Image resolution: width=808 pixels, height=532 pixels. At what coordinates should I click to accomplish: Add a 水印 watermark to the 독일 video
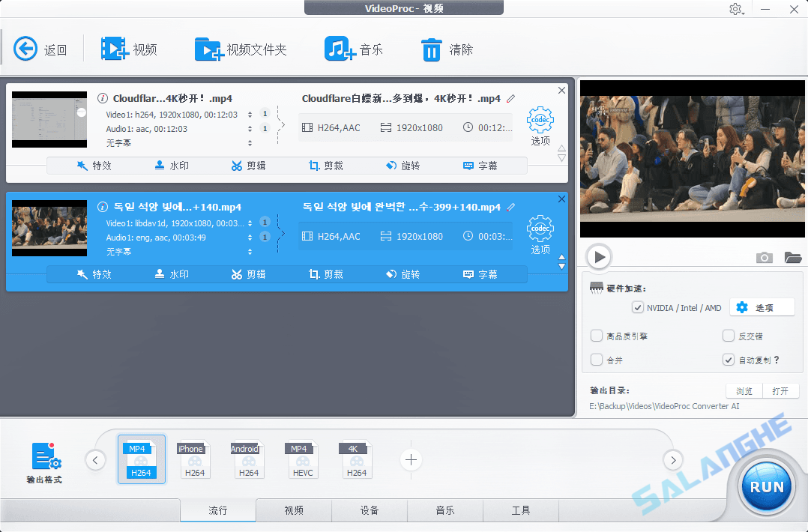coord(172,273)
